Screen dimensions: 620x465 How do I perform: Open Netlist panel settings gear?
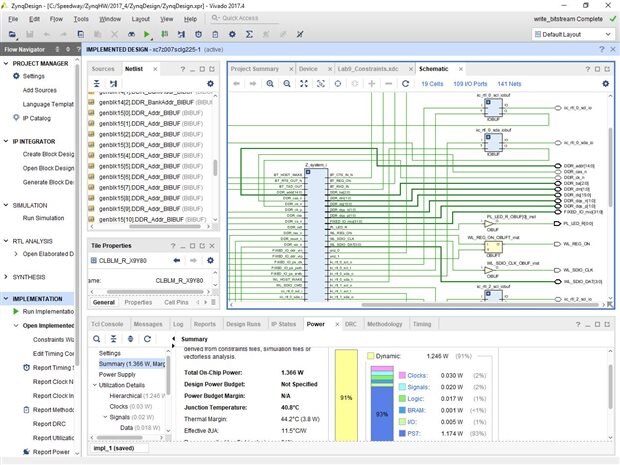pyautogui.click(x=210, y=84)
